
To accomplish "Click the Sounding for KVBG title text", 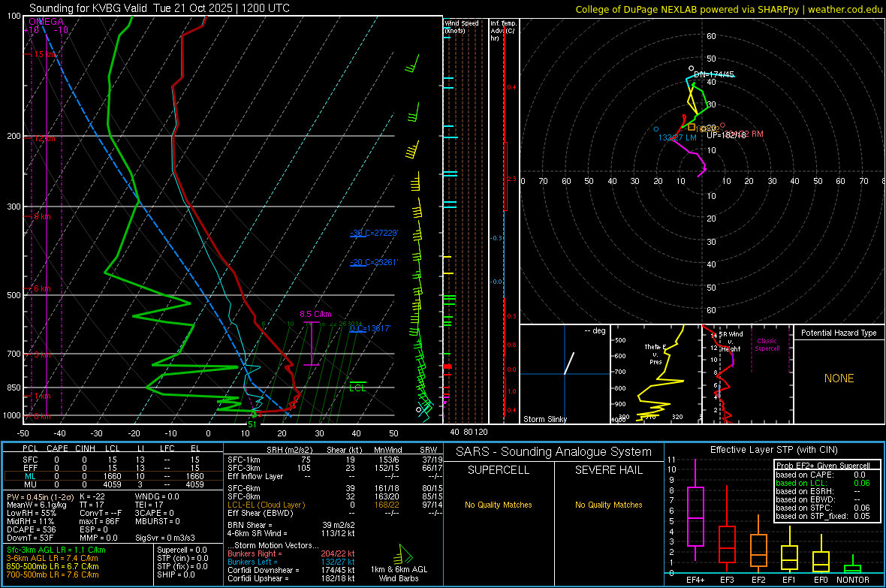I will [x=159, y=8].
